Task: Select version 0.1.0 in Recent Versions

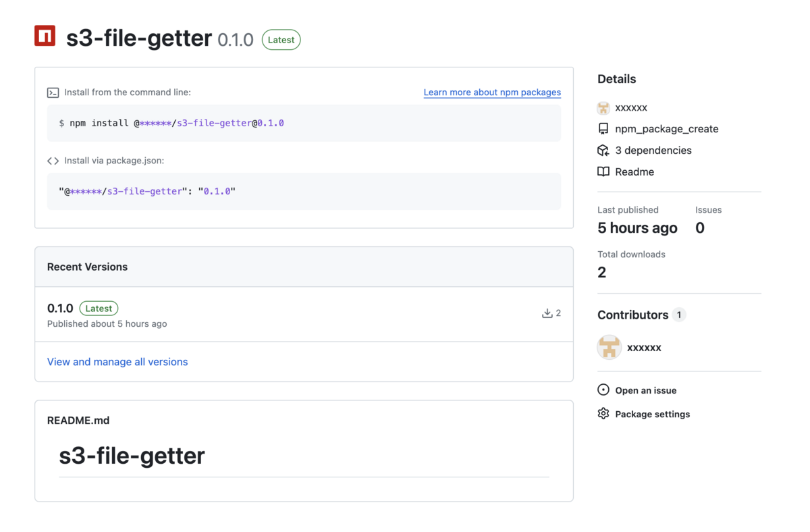Action: (x=60, y=309)
